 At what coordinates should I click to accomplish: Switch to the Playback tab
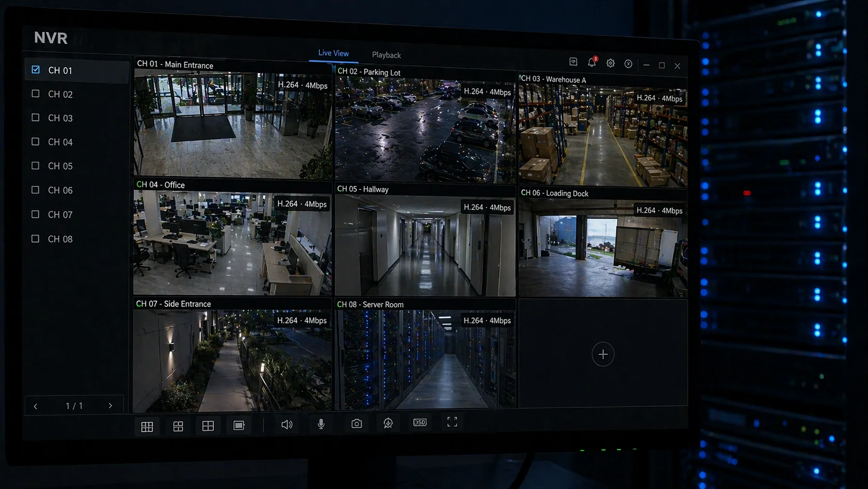tap(386, 55)
